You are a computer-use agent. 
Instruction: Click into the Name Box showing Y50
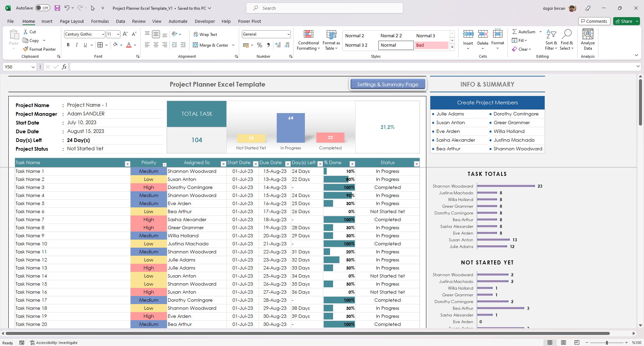click(19, 67)
